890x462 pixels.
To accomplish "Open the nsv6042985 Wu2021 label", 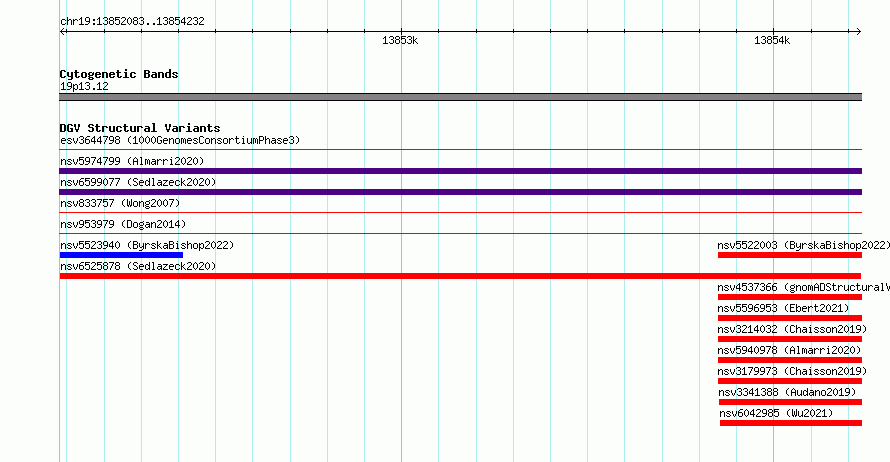I will pos(776,413).
